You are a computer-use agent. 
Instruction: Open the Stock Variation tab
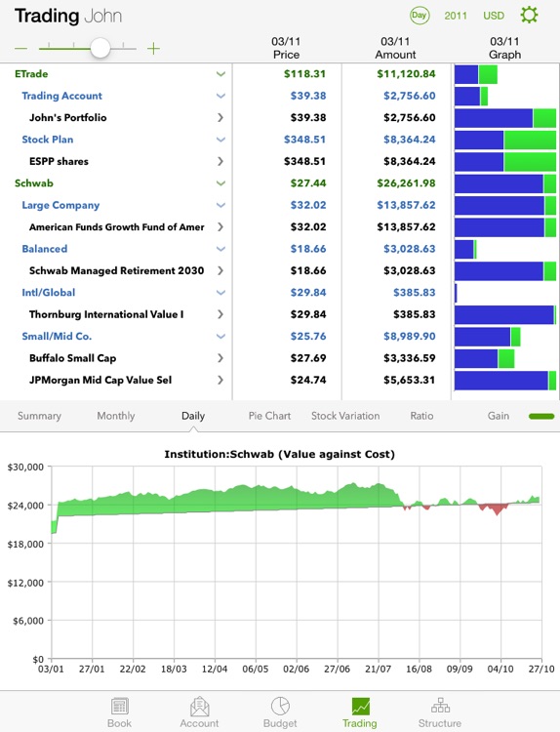[x=345, y=416]
